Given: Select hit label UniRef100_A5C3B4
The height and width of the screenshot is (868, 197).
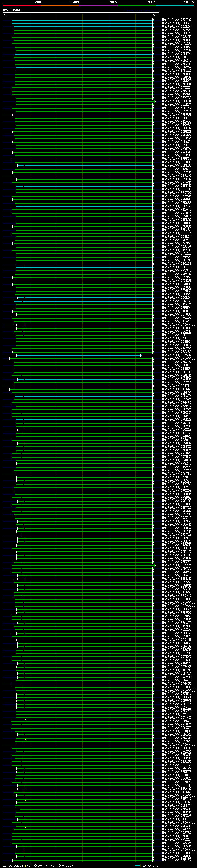Looking at the screenshot, I should coord(176,84).
